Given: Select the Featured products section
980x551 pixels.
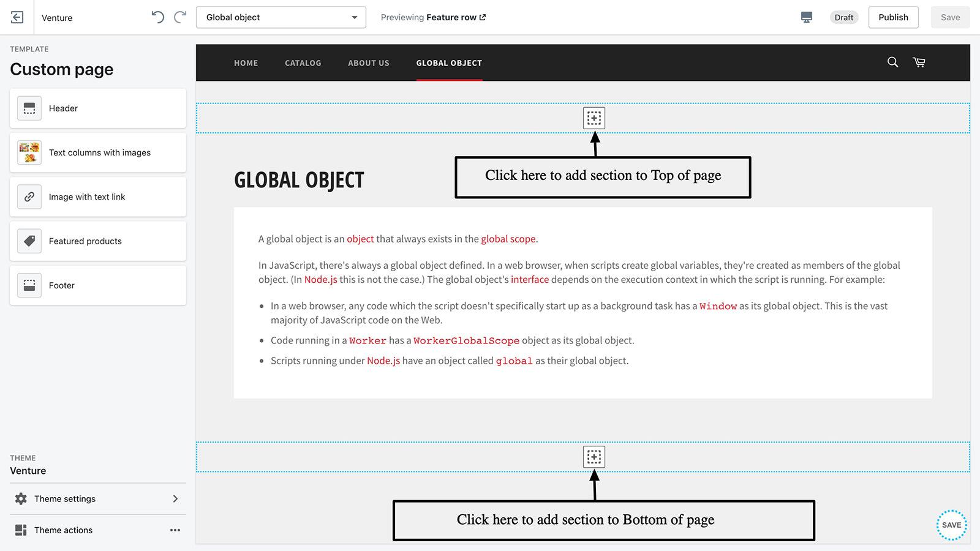Looking at the screenshot, I should (x=98, y=241).
